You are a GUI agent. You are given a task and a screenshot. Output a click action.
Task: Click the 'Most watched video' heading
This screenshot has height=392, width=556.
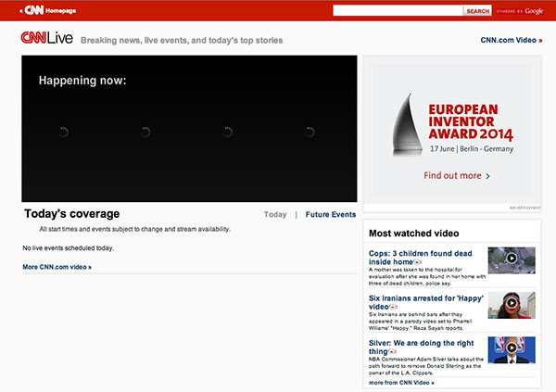(414, 234)
